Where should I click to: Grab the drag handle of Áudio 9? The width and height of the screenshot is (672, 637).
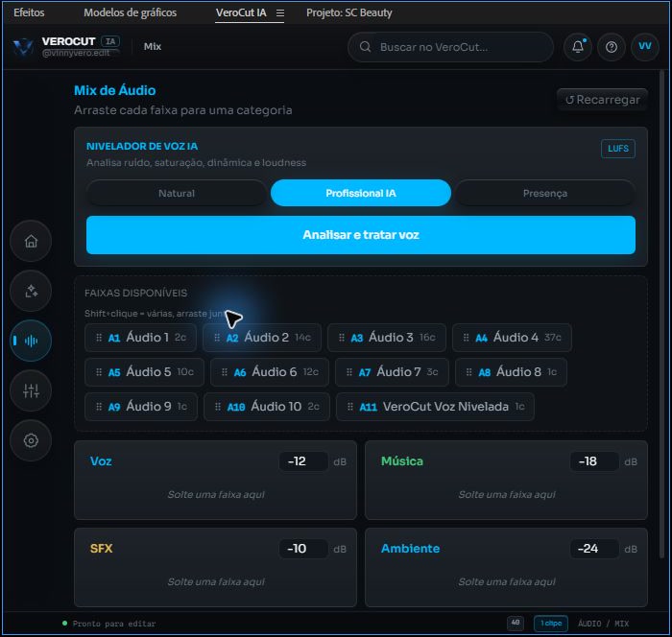click(99, 407)
